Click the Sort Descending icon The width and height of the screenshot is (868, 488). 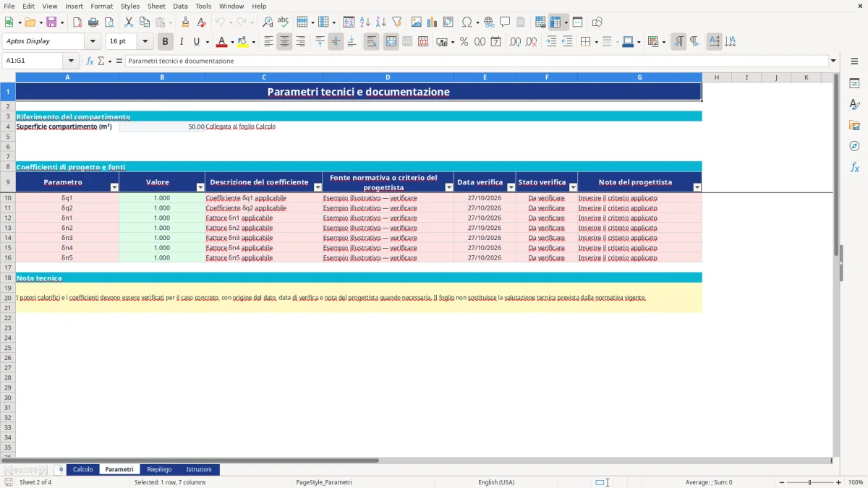click(380, 22)
